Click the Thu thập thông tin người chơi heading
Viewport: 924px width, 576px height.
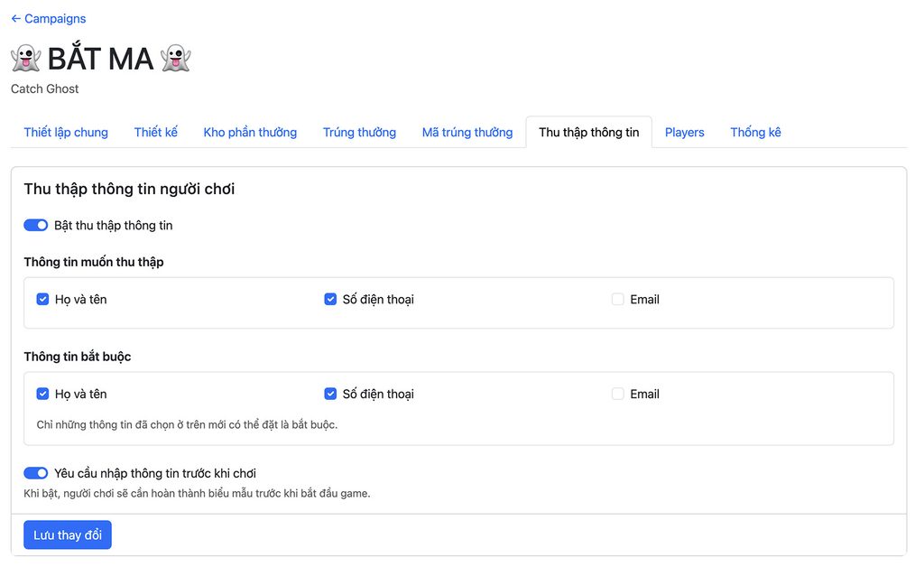tap(129, 189)
